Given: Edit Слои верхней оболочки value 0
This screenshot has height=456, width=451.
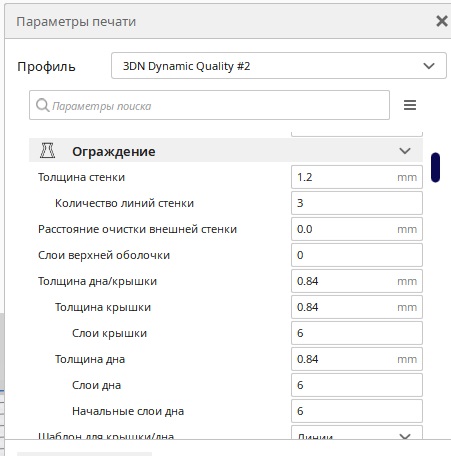Looking at the screenshot, I should tap(357, 255).
